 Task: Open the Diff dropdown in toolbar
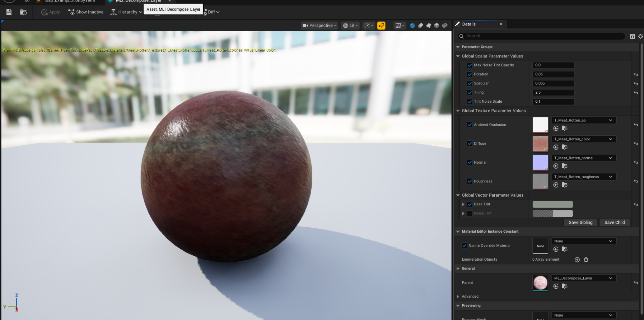211,12
